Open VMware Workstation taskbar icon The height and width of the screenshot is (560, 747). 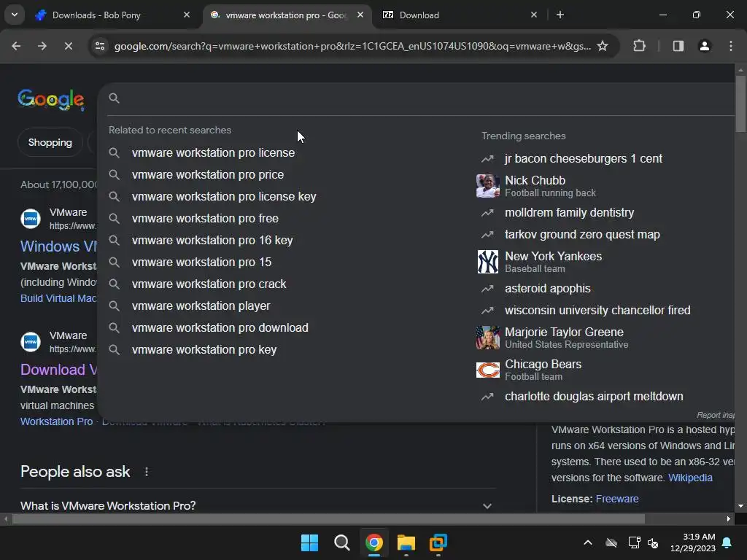(x=438, y=542)
